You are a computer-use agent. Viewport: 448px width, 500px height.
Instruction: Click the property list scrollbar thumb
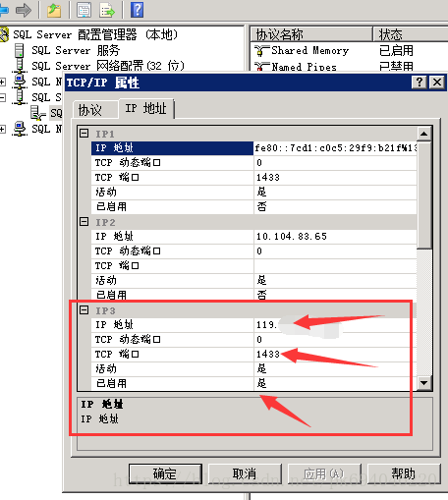click(x=424, y=194)
